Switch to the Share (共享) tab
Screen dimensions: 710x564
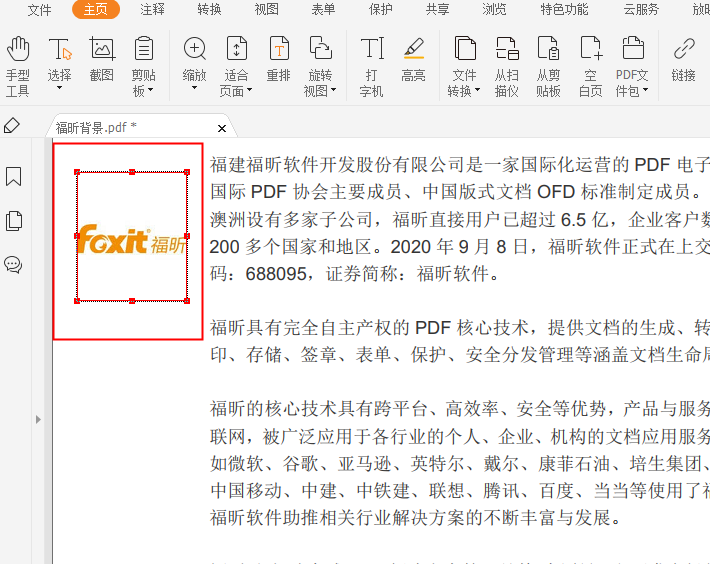pos(437,10)
